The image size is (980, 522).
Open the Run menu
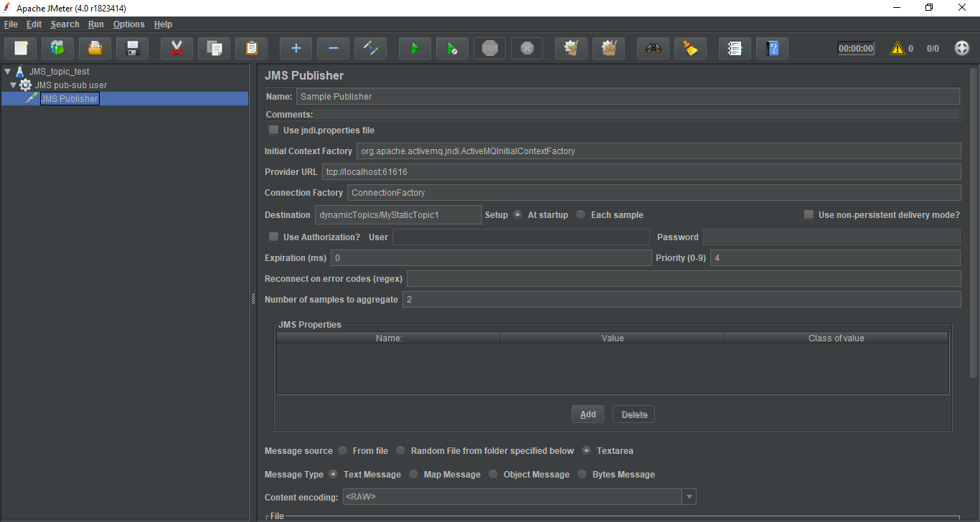[x=96, y=24]
